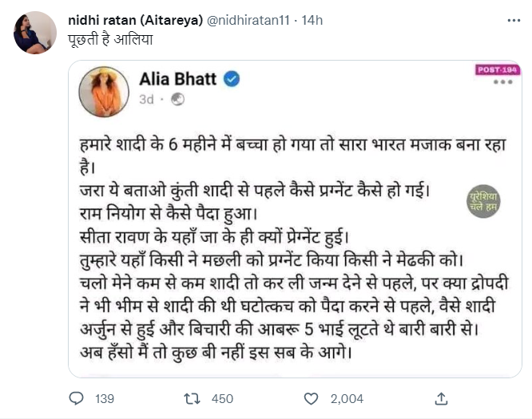
Task: Click the @nidhiratan11 handle
Action: tap(247, 19)
